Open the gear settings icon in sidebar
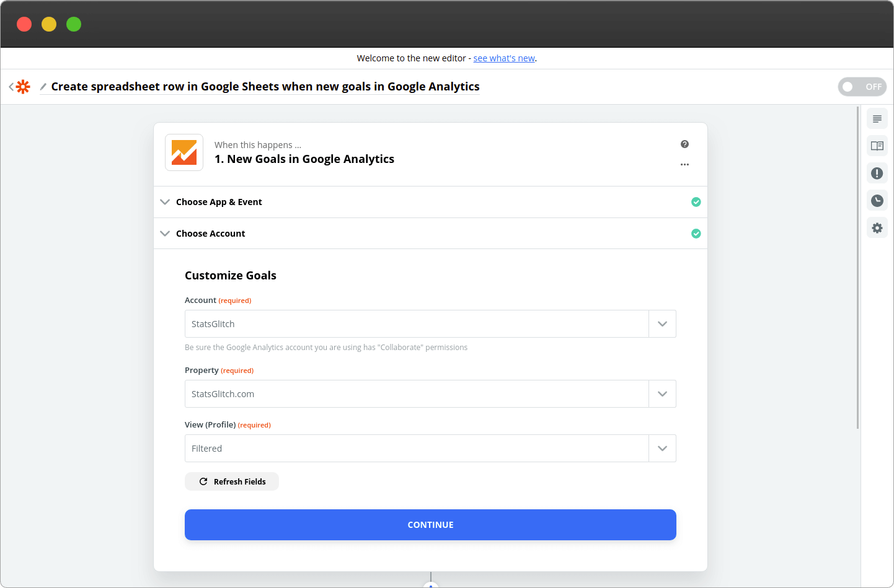 877,228
